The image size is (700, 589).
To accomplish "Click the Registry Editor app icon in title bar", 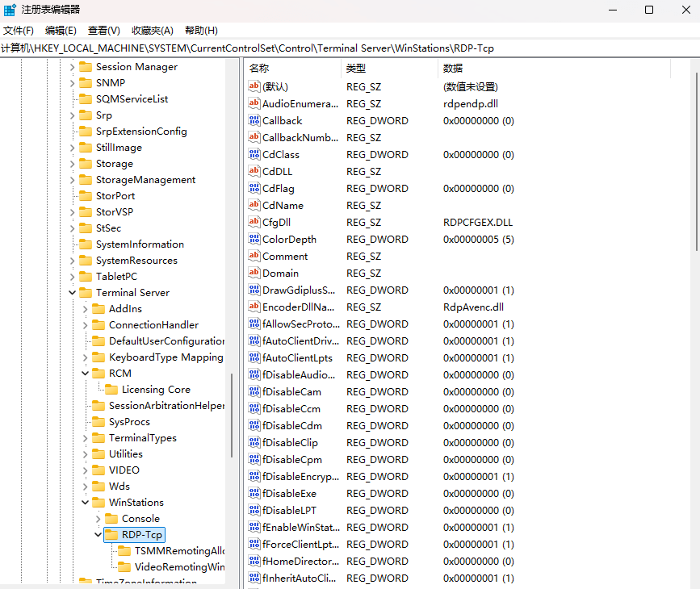I will pyautogui.click(x=10, y=10).
